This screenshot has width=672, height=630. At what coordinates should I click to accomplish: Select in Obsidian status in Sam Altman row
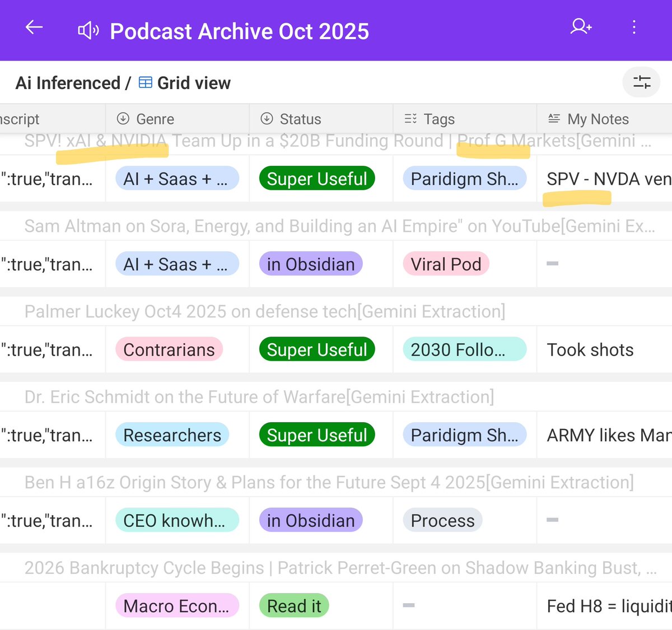(x=311, y=264)
